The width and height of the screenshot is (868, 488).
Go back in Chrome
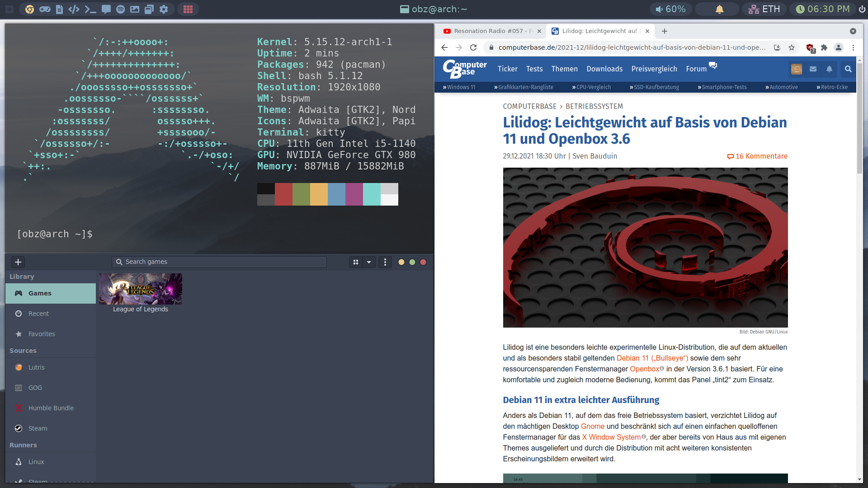[x=444, y=47]
